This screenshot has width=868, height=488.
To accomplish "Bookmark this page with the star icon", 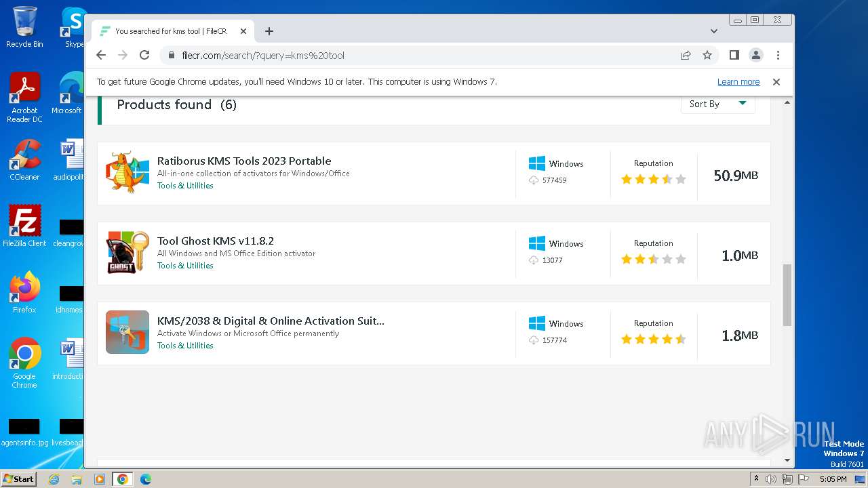I will (707, 56).
